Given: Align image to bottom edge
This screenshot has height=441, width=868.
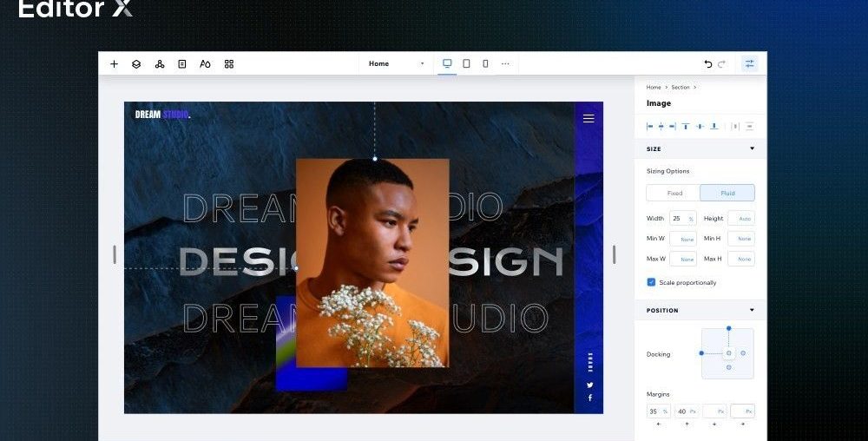Looking at the screenshot, I should click(x=714, y=127).
